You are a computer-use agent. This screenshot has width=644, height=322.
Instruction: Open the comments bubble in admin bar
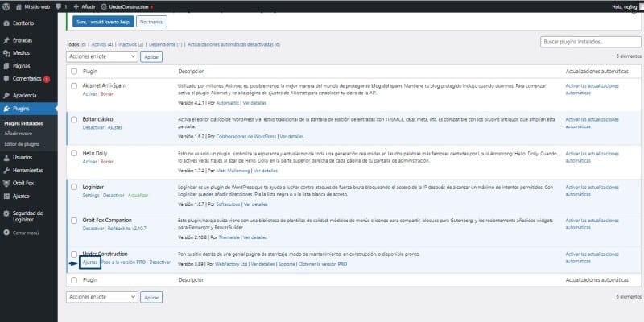[59, 7]
